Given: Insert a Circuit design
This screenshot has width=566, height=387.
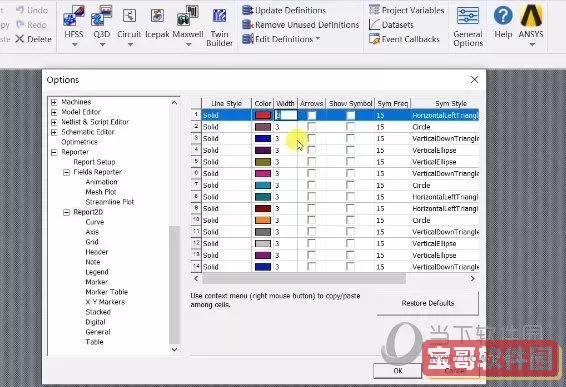Looking at the screenshot, I should click(x=129, y=21).
